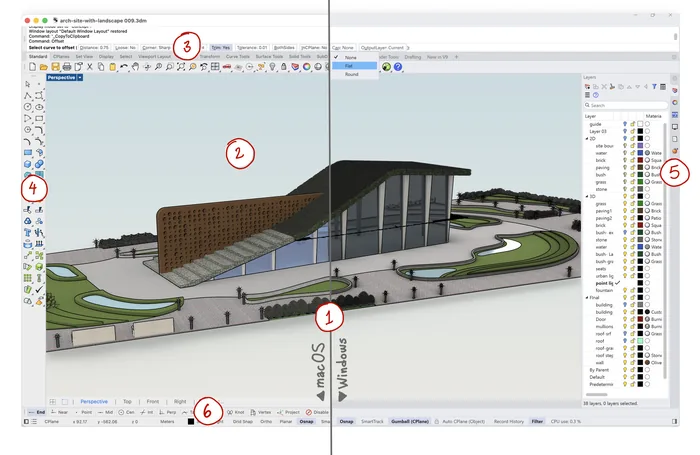Paste using the yellow clipboard icon
Image resolution: width=700 pixels, height=455 pixels.
[112, 67]
